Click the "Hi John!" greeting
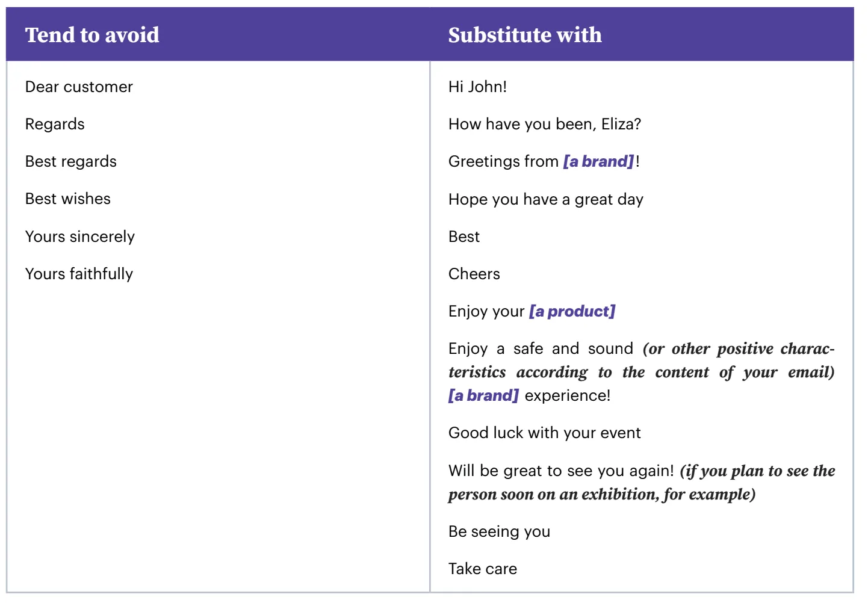Image resolution: width=868 pixels, height=603 pixels. point(477,87)
